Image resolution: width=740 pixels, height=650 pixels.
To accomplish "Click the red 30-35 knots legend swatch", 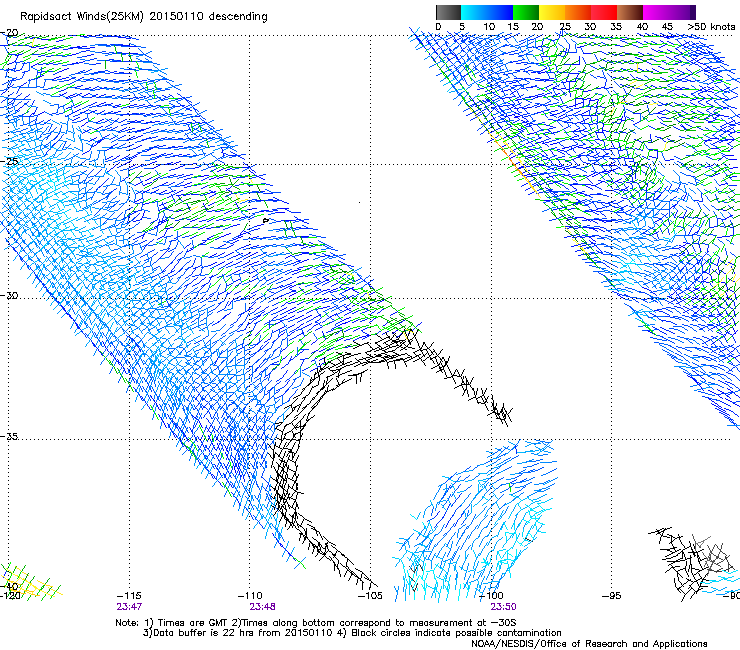I will coord(604,12).
